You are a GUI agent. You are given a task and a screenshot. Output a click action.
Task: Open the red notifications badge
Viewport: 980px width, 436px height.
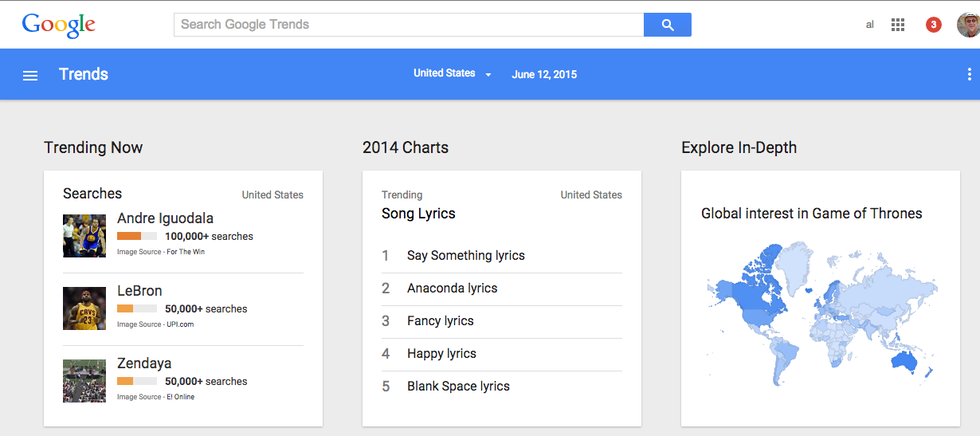pyautogui.click(x=933, y=25)
